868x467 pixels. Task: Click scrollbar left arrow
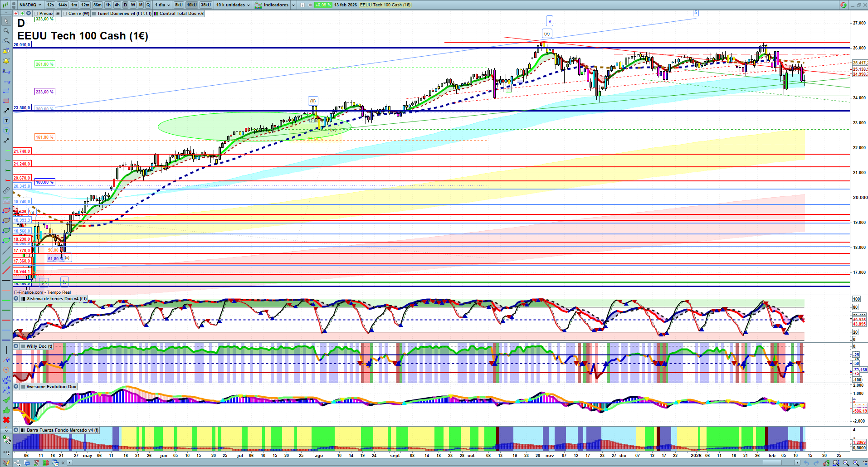70,463
